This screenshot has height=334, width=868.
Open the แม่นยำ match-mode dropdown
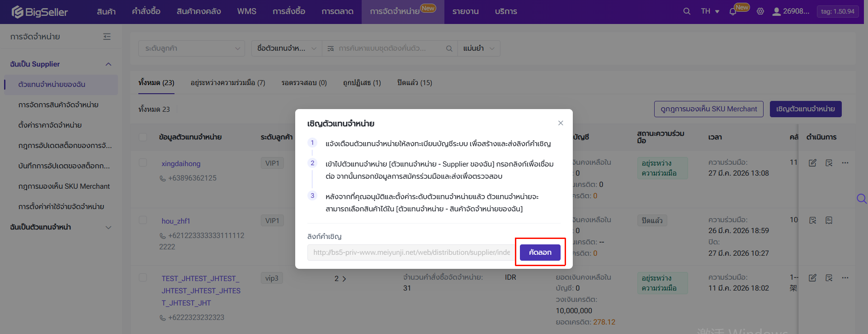pyautogui.click(x=479, y=48)
